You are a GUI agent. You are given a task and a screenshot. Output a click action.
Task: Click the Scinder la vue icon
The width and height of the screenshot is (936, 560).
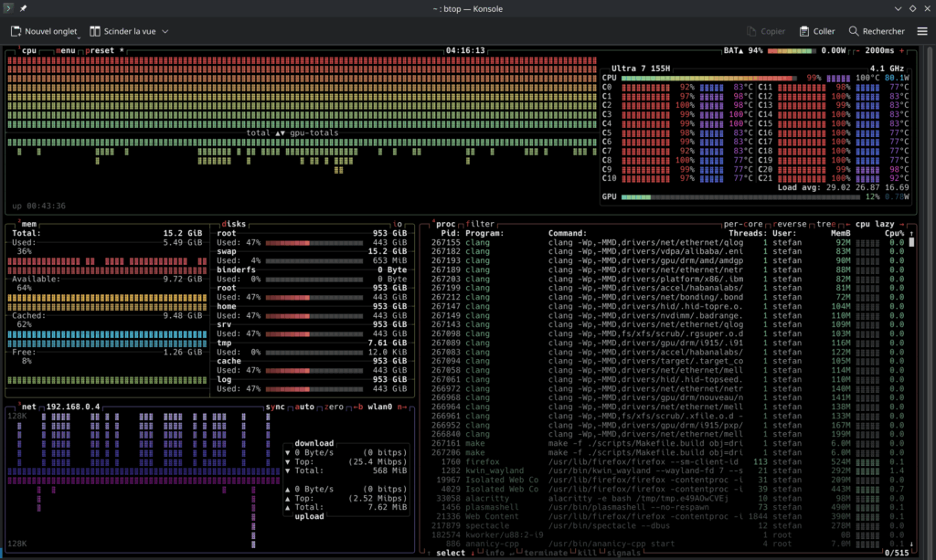(x=95, y=31)
